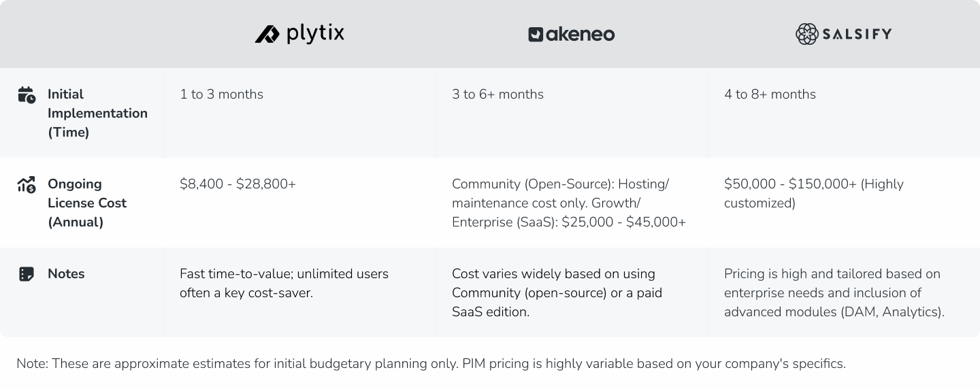Click the 'Cost varies widely based on using' note

coord(557,292)
